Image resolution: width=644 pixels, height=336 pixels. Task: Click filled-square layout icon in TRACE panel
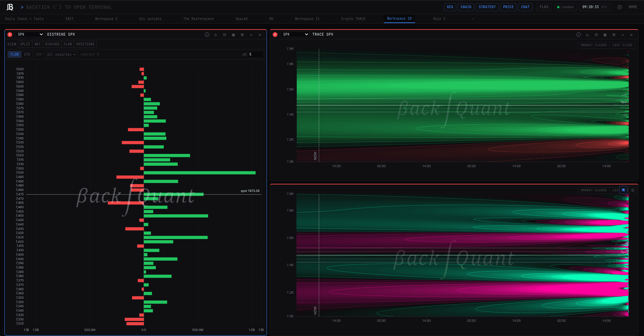pyautogui.click(x=605, y=35)
